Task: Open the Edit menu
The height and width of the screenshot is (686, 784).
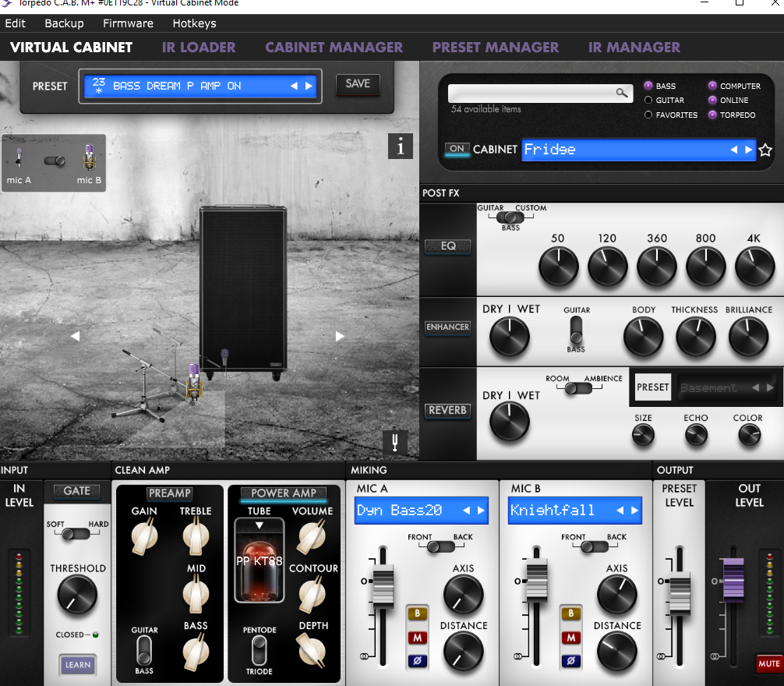Action: click(15, 23)
